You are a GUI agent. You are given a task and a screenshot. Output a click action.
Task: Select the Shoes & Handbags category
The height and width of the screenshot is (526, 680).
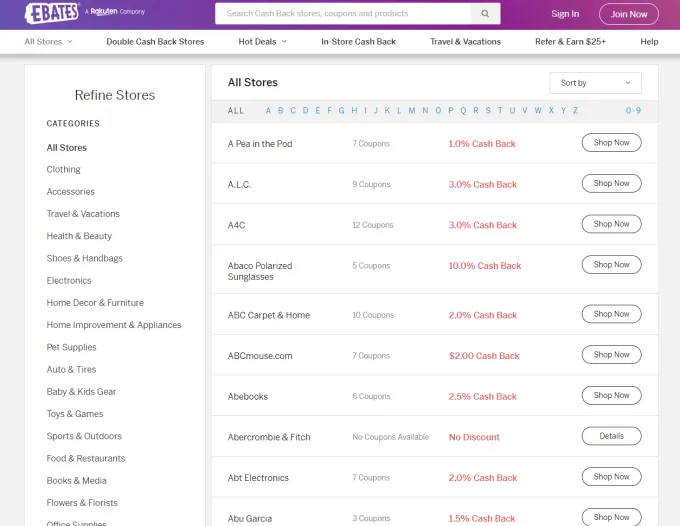click(85, 258)
